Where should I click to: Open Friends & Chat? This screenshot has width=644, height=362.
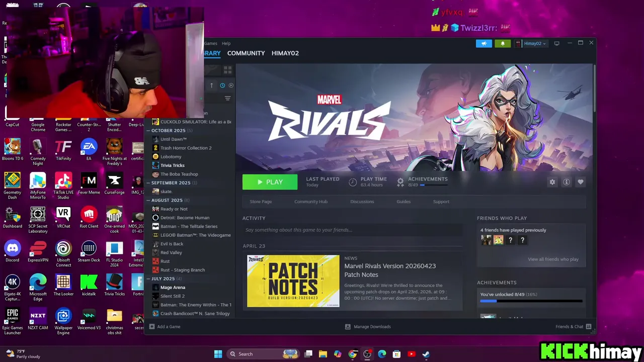pos(573,327)
